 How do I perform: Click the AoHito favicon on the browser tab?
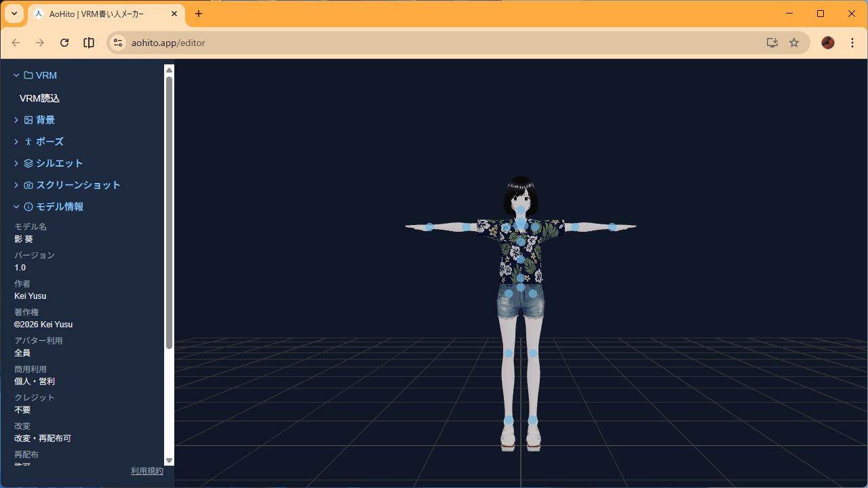point(39,14)
